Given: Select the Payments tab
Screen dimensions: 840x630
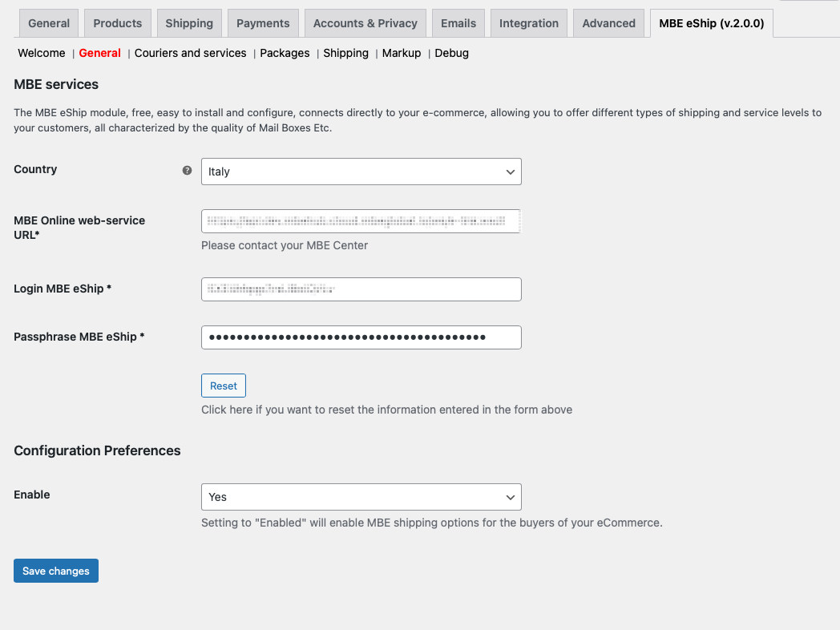Looking at the screenshot, I should pos(263,23).
